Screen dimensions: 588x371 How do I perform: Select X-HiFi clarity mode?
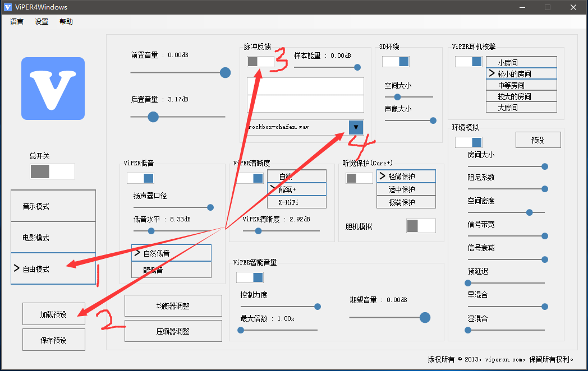(297, 202)
